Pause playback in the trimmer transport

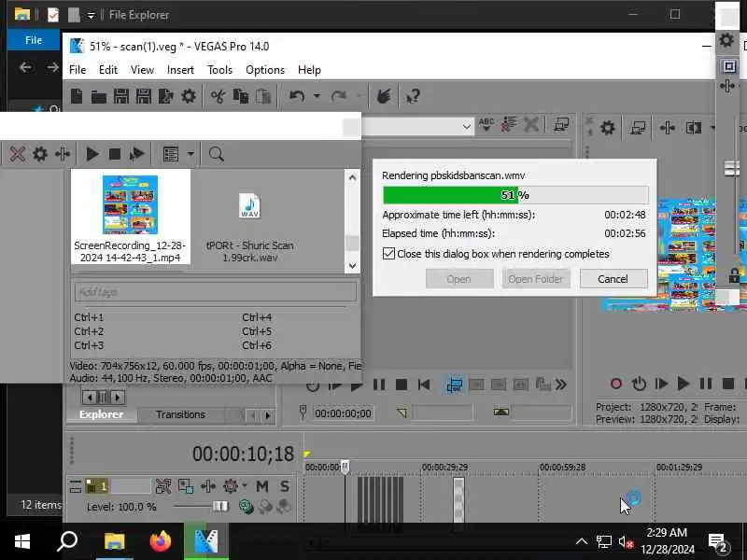coord(379,385)
